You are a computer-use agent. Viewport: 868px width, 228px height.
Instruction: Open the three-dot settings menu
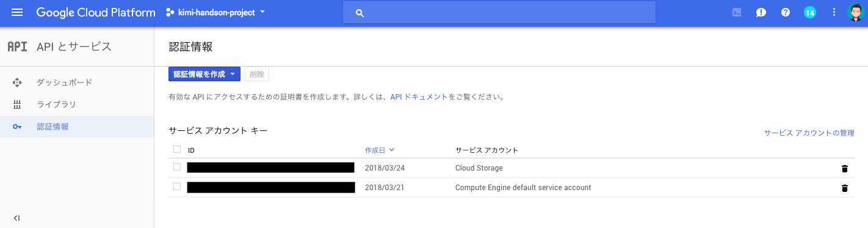point(834,12)
